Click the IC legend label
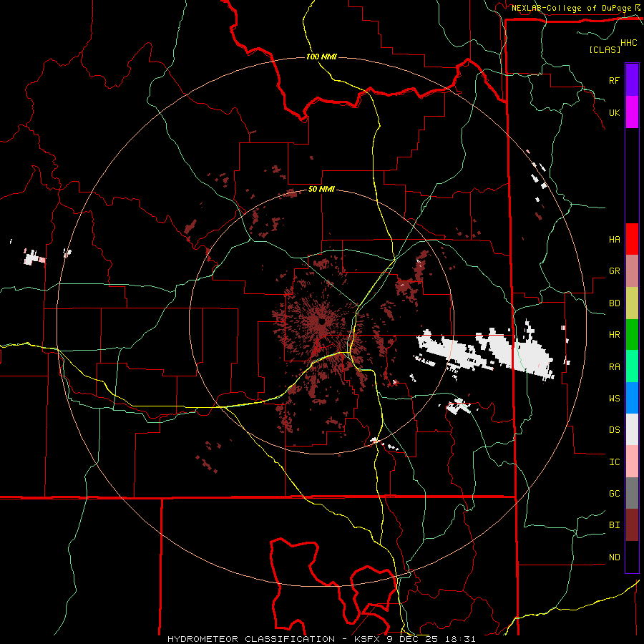Screen dimensions: 644x644 (615, 462)
